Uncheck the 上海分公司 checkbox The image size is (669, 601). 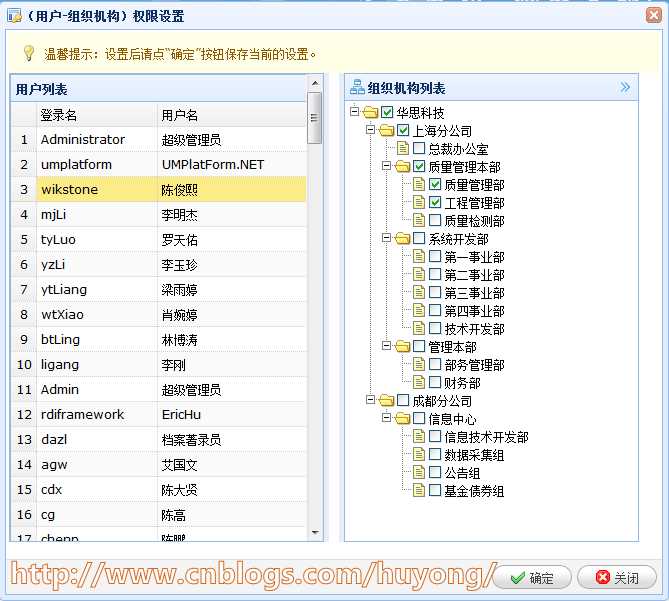tap(403, 130)
